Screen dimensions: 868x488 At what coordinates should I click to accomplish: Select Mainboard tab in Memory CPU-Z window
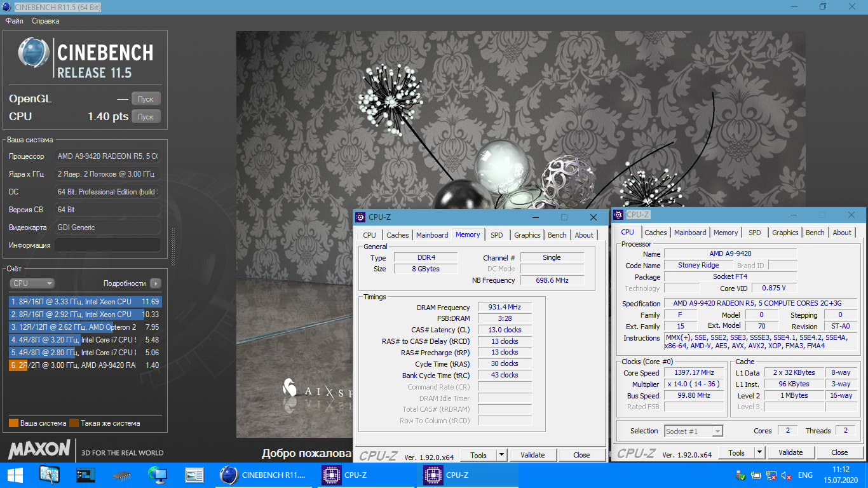(432, 235)
